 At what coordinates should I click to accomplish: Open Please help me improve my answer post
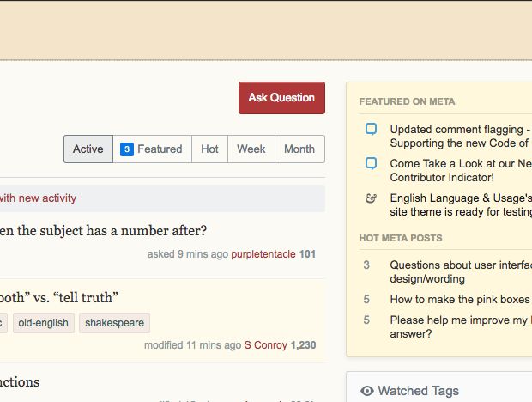pyautogui.click(x=461, y=326)
